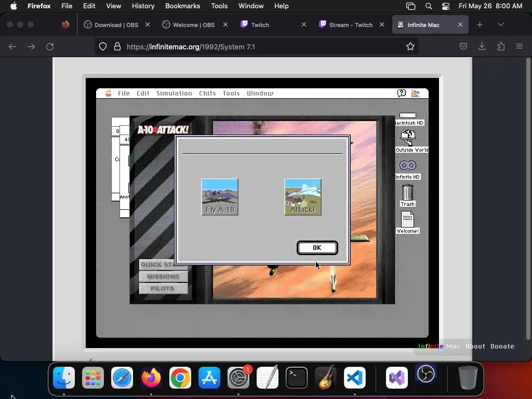Go back to previous page
Viewport: 532px width, 399px height.
point(12,46)
